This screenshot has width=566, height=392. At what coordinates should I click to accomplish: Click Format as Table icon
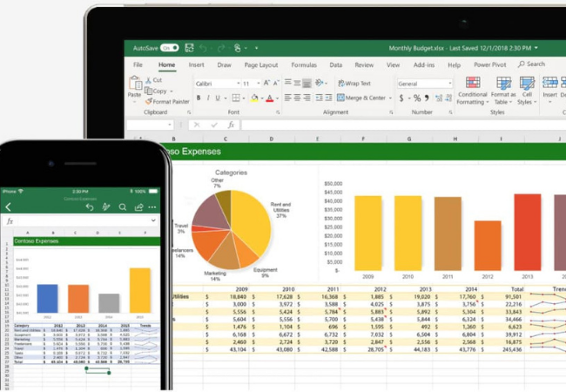[503, 91]
